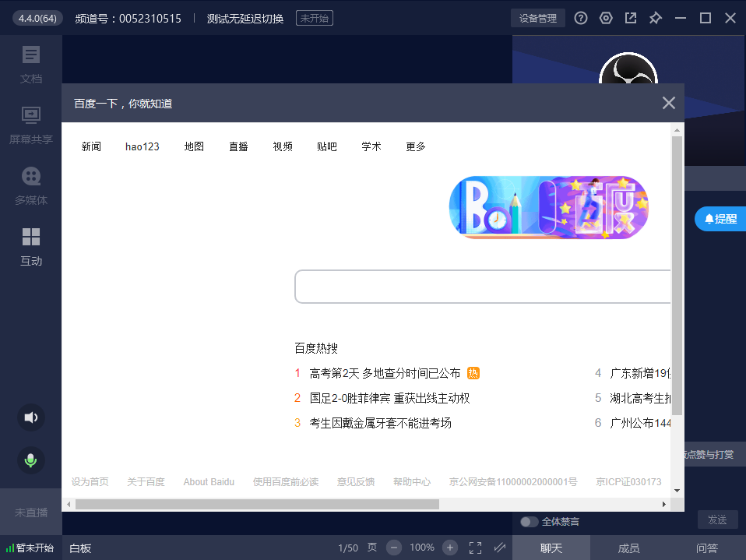This screenshot has height=560, width=746.
Task: Click the 设为首页 footer link
Action: coord(90,482)
